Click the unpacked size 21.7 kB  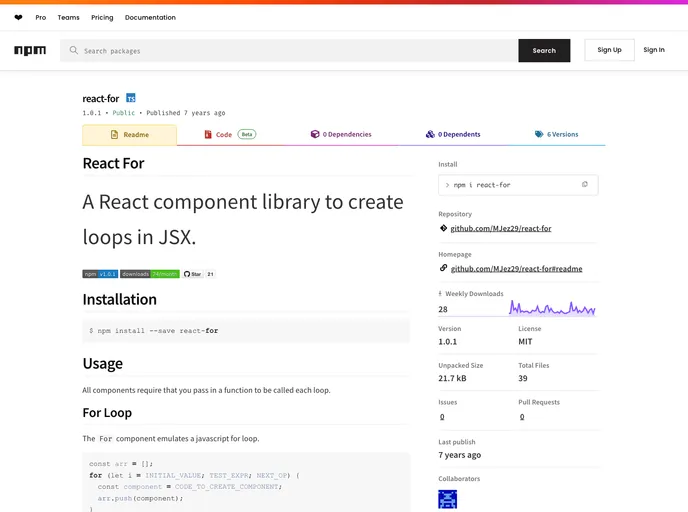coord(452,378)
